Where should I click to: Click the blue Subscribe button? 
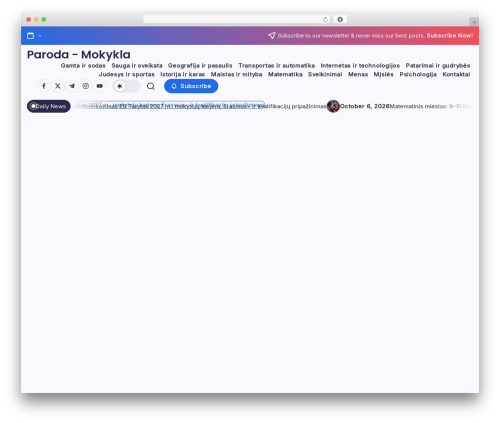(191, 86)
